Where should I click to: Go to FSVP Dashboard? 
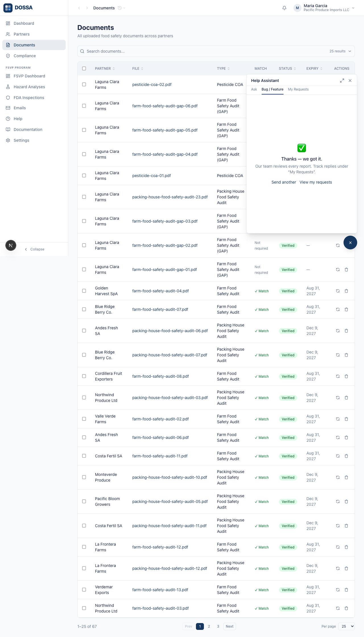click(34, 76)
